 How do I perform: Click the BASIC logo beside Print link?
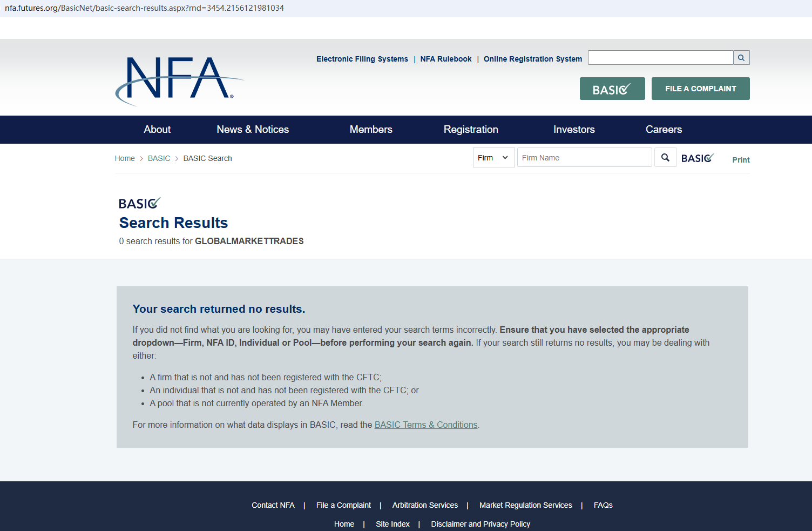pos(698,158)
